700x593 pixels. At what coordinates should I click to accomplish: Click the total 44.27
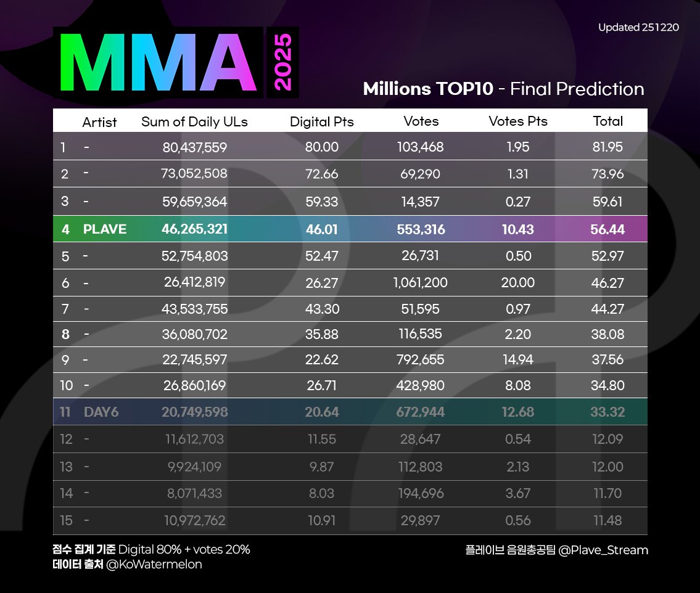pyautogui.click(x=607, y=309)
